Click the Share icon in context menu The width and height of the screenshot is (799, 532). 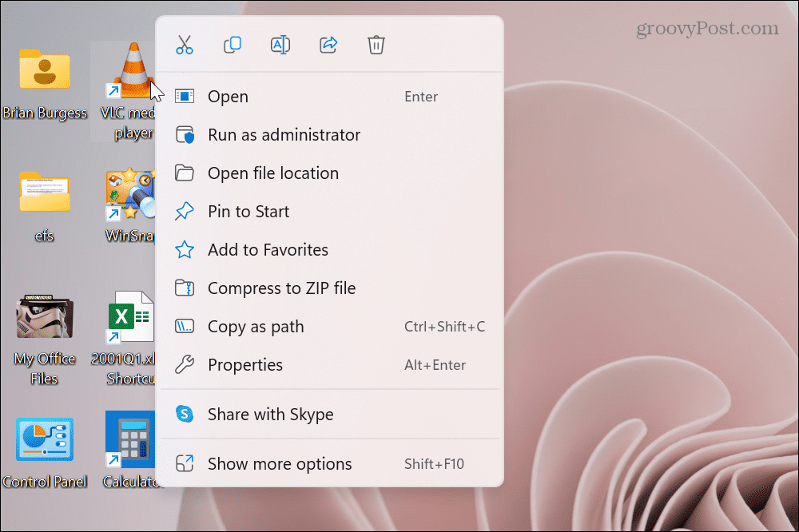328,45
